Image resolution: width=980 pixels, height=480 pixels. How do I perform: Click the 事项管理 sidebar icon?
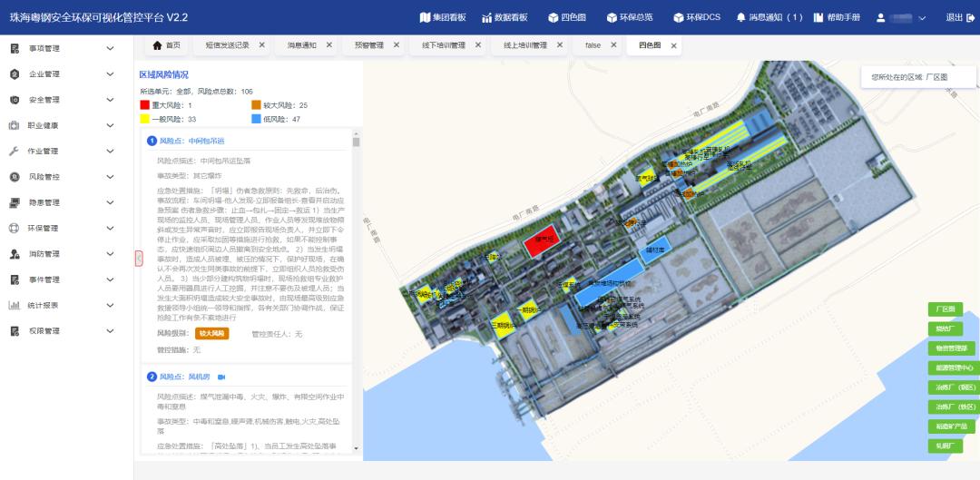(x=15, y=48)
